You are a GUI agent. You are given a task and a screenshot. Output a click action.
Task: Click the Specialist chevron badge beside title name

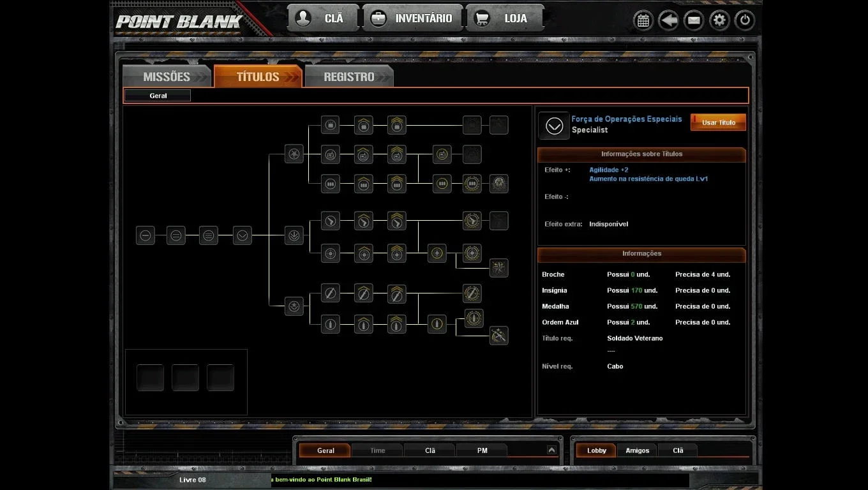pos(554,126)
